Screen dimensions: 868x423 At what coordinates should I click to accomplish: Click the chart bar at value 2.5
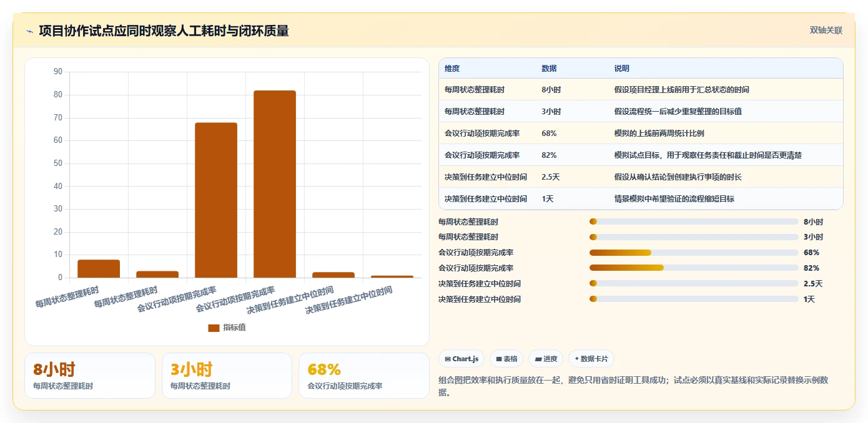coord(333,275)
